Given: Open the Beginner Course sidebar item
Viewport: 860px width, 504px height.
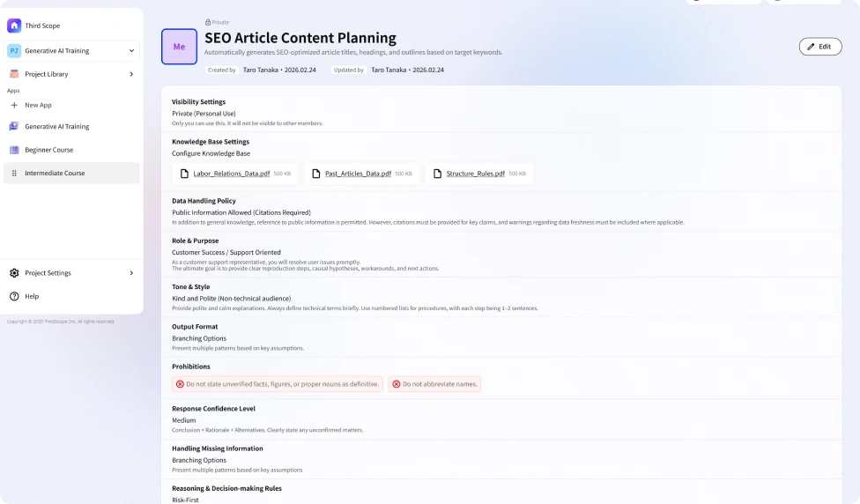Looking at the screenshot, I should click(72, 150).
